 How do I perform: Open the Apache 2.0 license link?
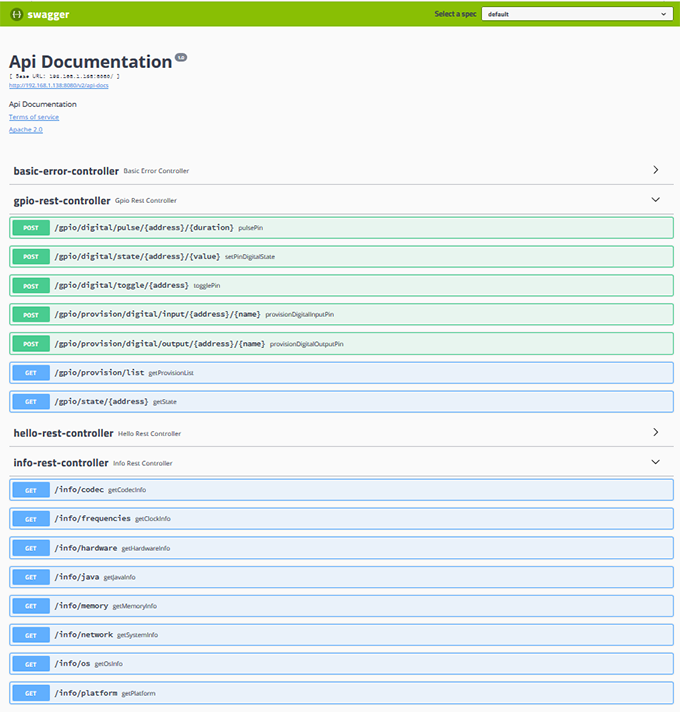(26, 130)
